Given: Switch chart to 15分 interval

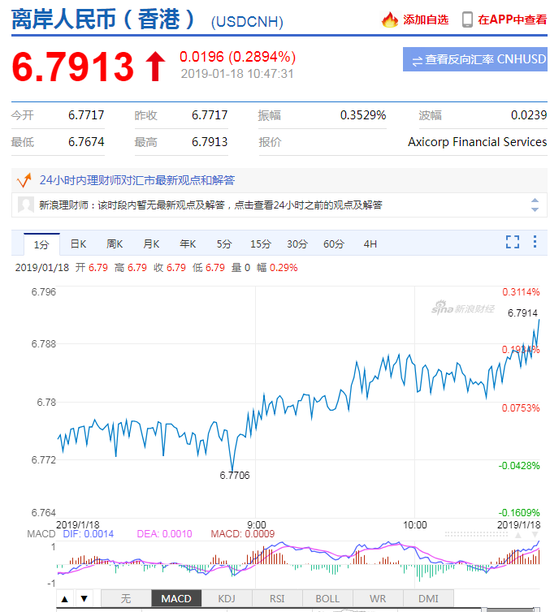Looking at the screenshot, I should point(260,244).
